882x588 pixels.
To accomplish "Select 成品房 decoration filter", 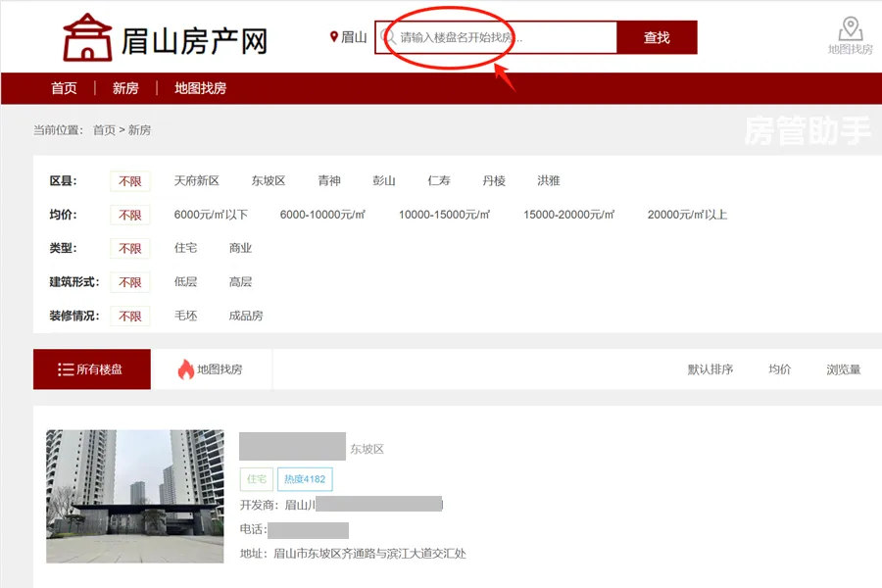I will [245, 316].
